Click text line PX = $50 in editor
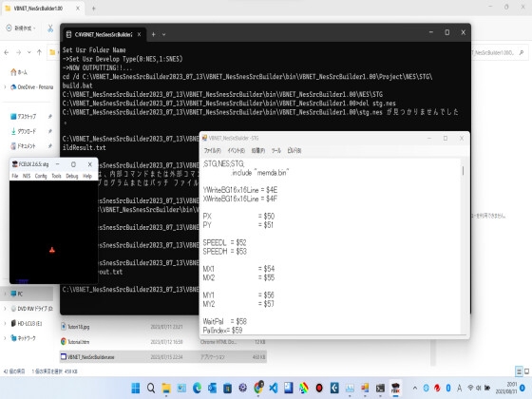 [x=238, y=217]
